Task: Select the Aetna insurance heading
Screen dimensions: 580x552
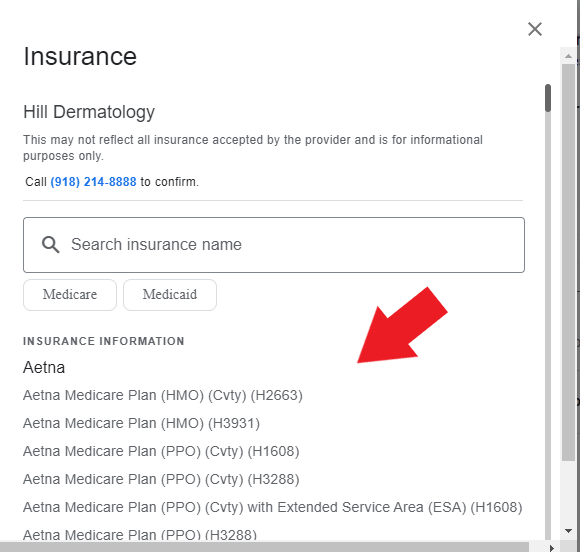Action: [44, 368]
